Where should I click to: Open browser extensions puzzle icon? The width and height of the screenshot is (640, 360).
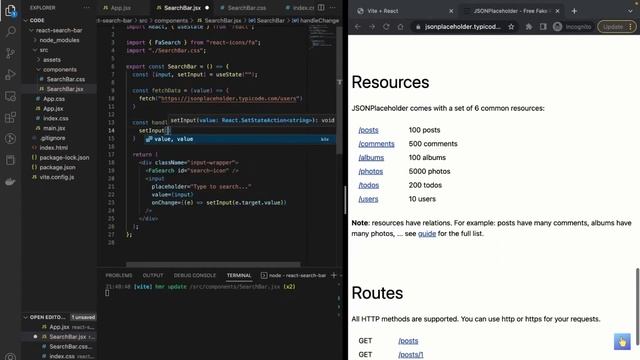pyautogui.click(x=529, y=27)
